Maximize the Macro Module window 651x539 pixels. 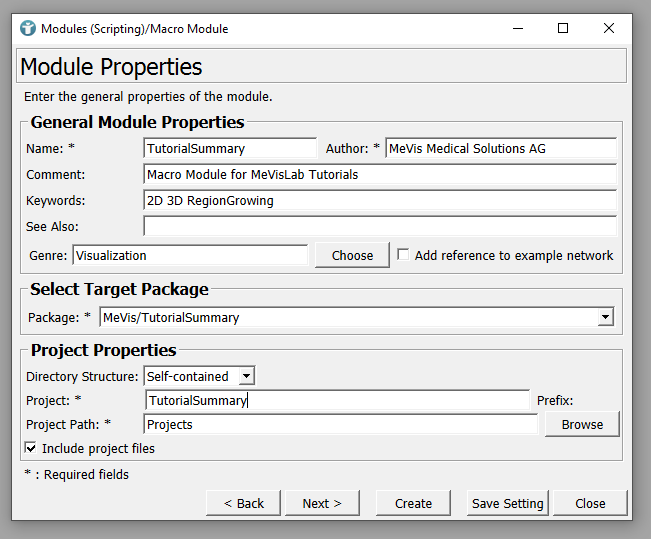[x=563, y=29]
